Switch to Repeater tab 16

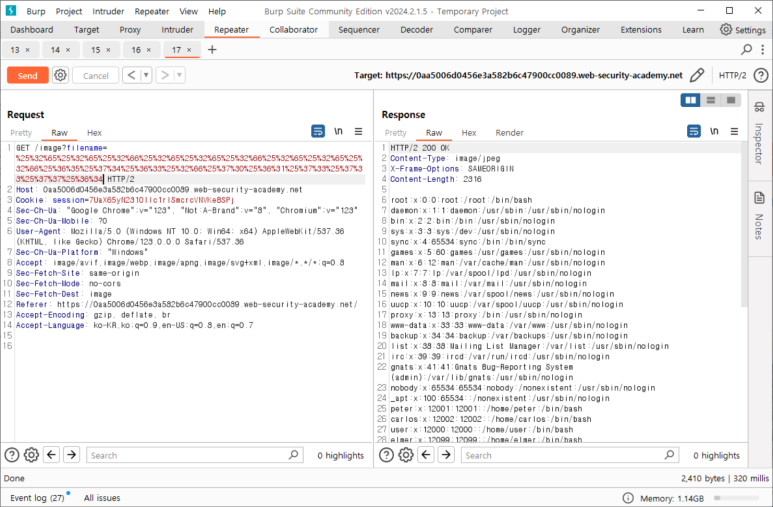[136, 50]
